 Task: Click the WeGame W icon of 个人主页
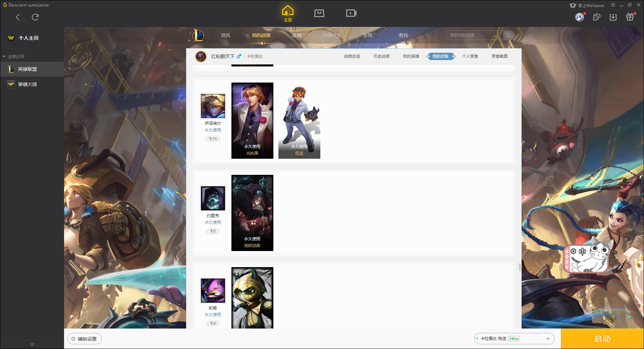pyautogui.click(x=11, y=38)
